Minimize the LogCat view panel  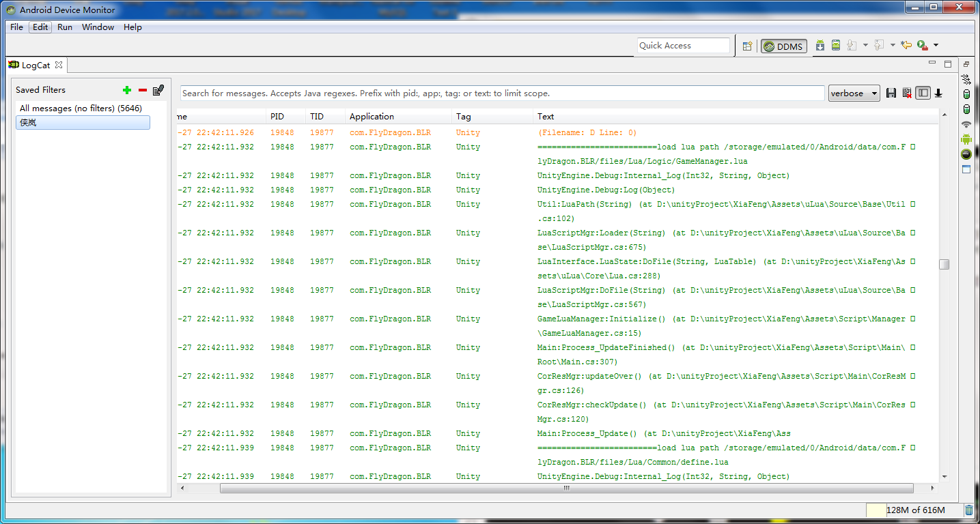tap(932, 63)
